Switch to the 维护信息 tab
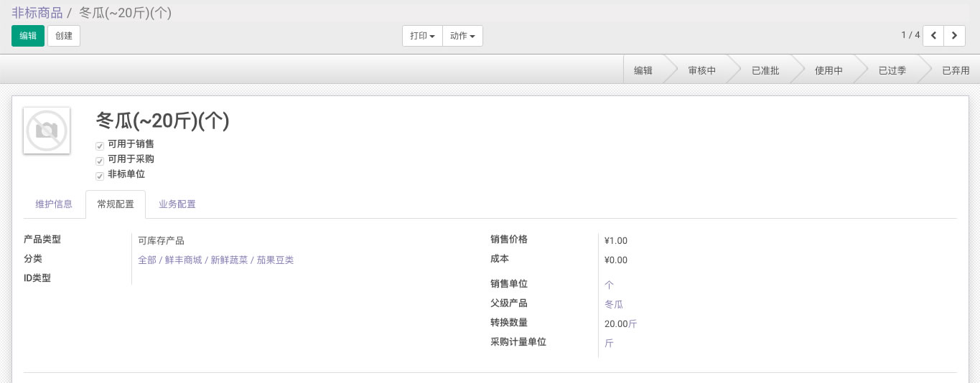 click(54, 204)
